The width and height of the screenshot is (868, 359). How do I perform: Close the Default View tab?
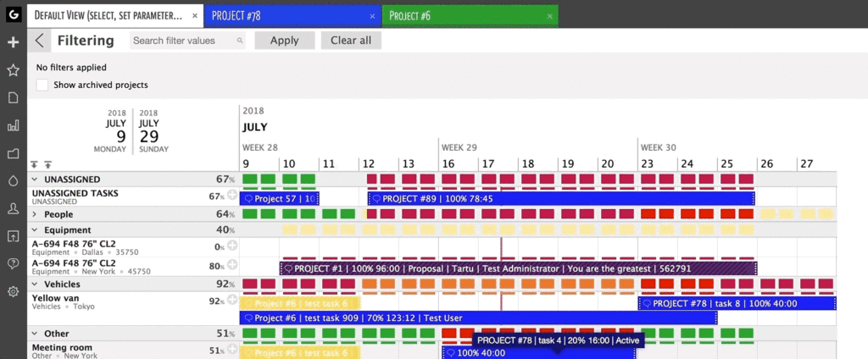pos(195,16)
